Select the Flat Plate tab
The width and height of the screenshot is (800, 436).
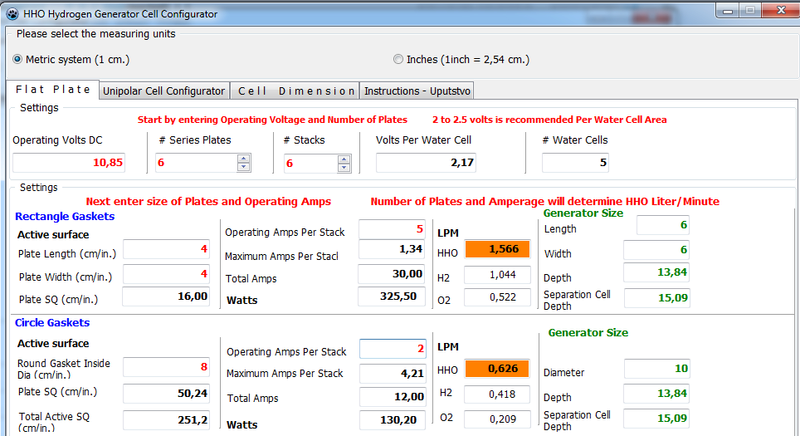click(53, 90)
